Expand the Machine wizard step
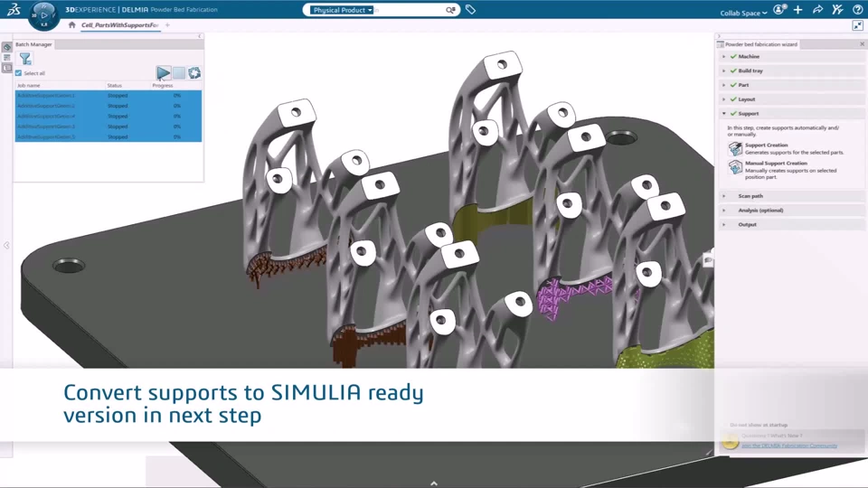Screen dimensions: 868x488 click(x=723, y=56)
